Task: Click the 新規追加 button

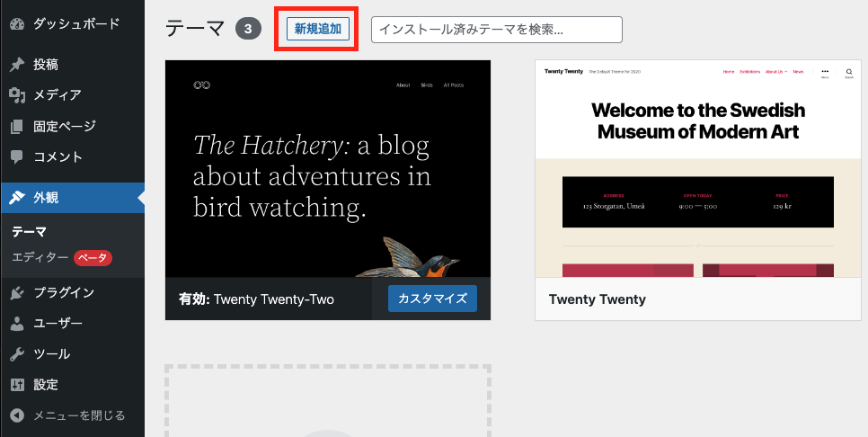Action: click(318, 30)
